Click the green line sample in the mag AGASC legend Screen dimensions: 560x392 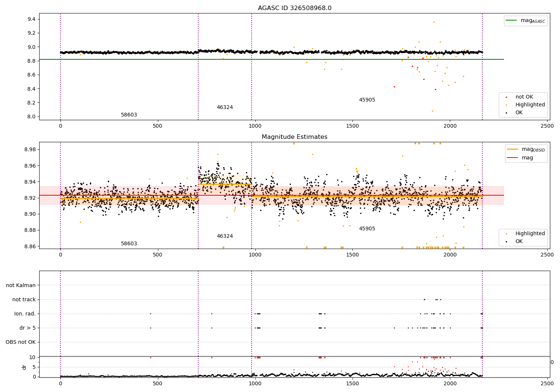click(512, 21)
